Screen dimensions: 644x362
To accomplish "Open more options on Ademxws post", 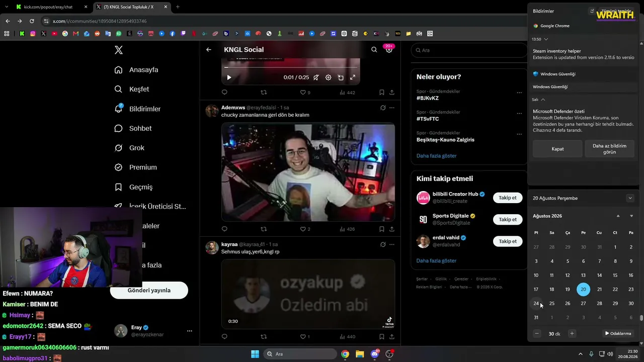I will pos(392,108).
